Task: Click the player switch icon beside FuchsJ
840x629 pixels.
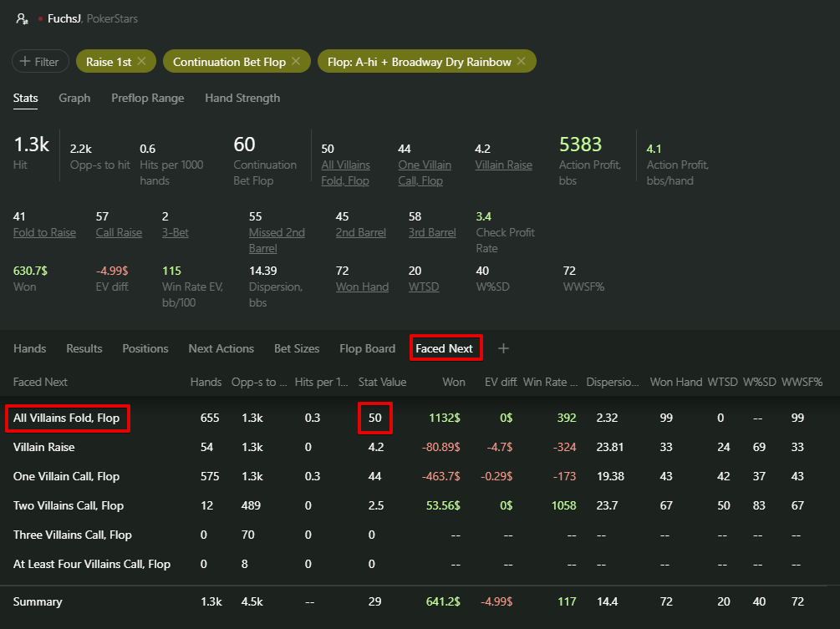Action: point(22,18)
